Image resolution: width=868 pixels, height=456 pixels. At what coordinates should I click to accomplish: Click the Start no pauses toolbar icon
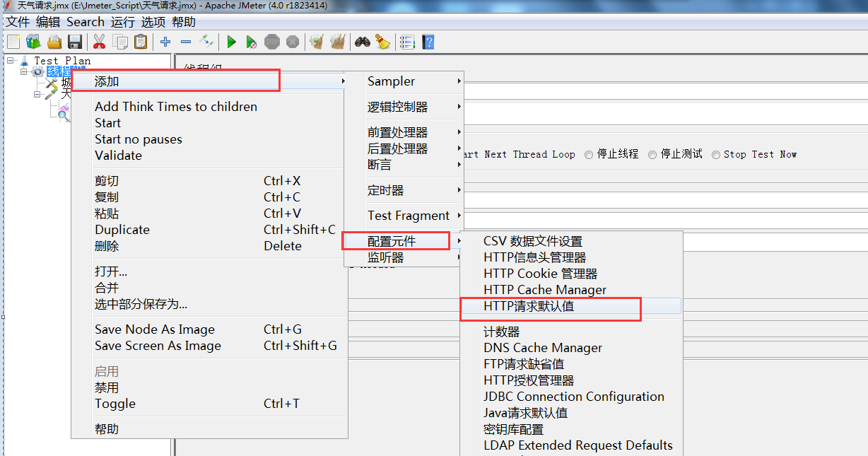pos(252,42)
